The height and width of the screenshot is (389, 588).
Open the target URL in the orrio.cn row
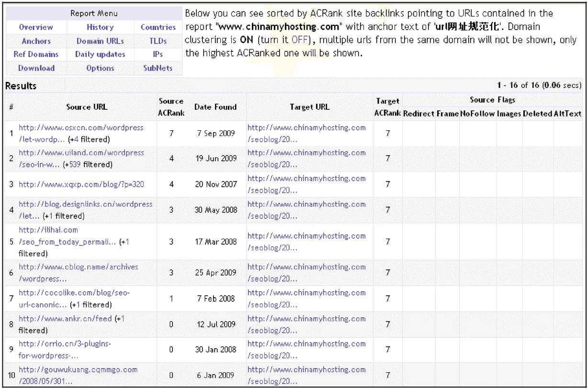[x=306, y=350]
